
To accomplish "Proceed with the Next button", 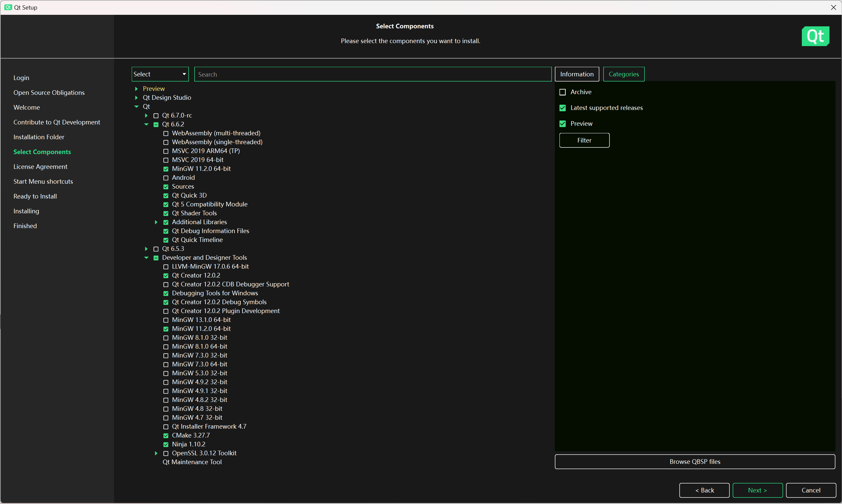I will (x=757, y=490).
